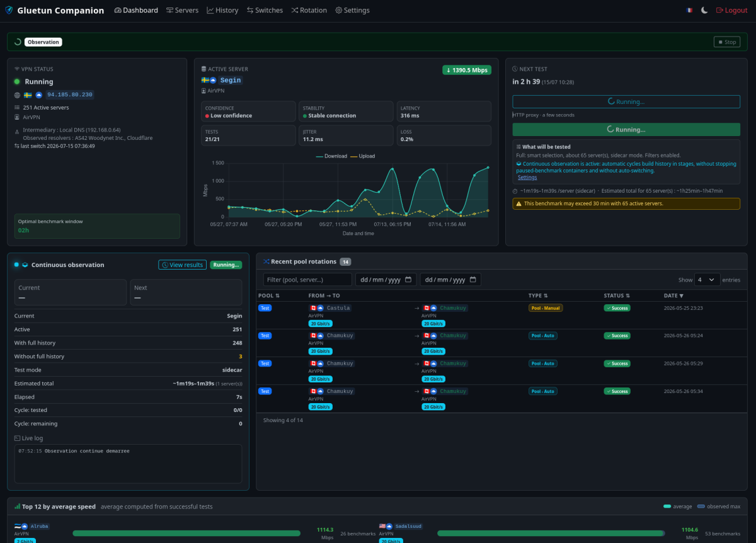The image size is (756, 543).
Task: Open calendar picker on first date field
Action: click(x=408, y=280)
